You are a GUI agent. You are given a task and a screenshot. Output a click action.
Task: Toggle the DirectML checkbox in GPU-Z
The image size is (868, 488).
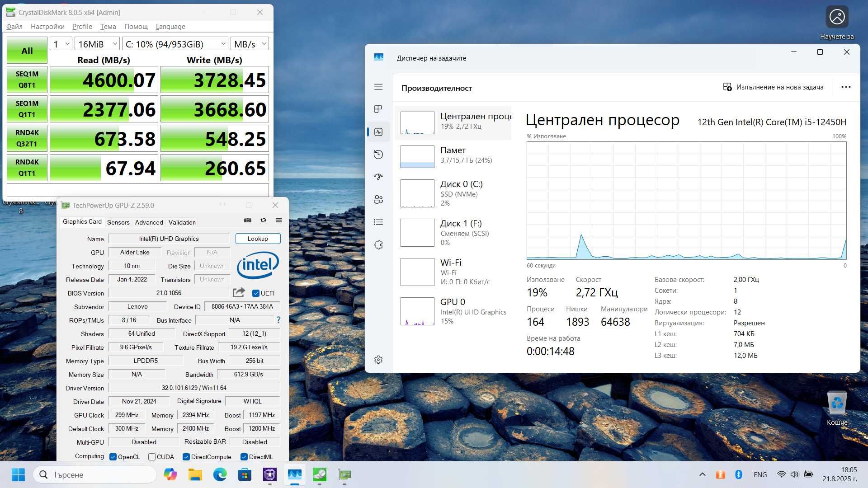[x=244, y=457]
